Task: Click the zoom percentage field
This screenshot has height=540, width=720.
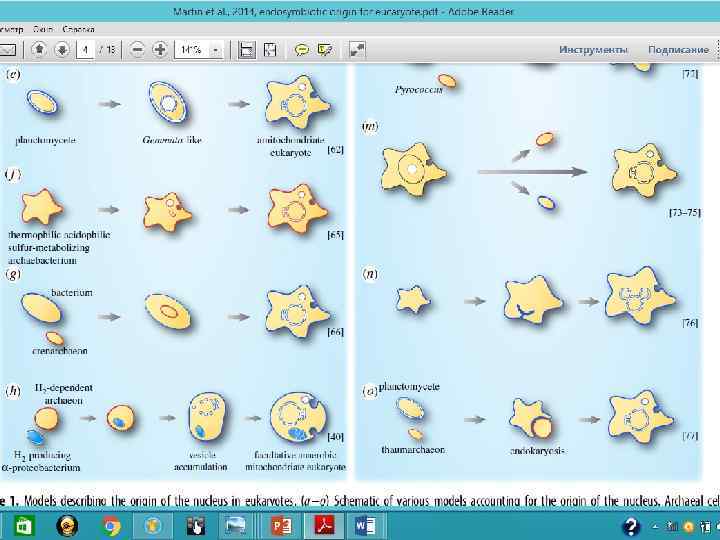Action: coord(191,49)
